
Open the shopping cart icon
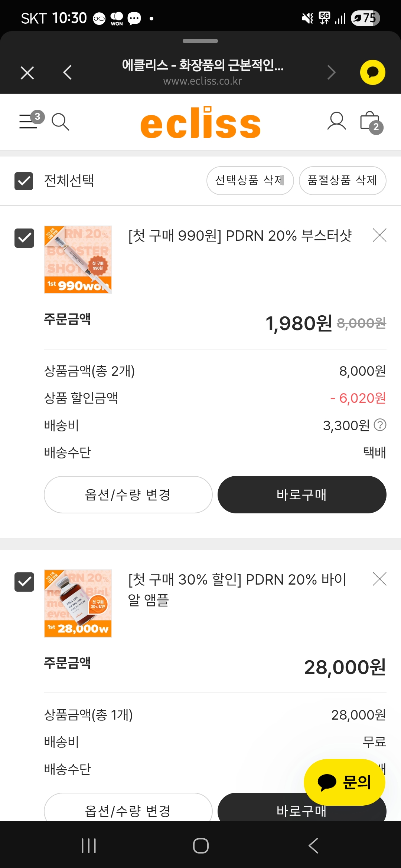(371, 122)
